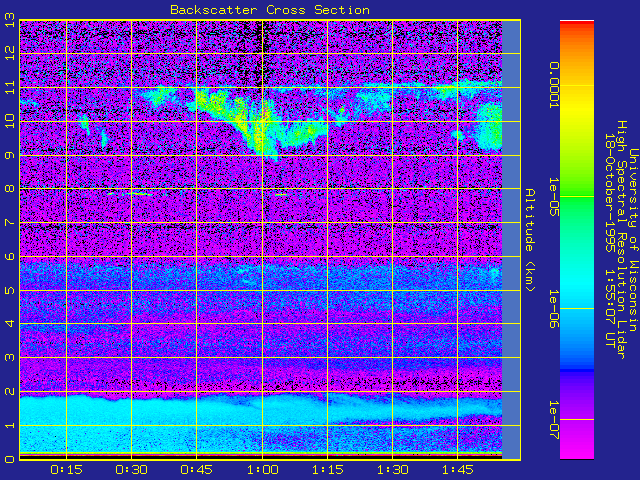Click the altitude label 1
The image size is (640, 480).
(9, 425)
